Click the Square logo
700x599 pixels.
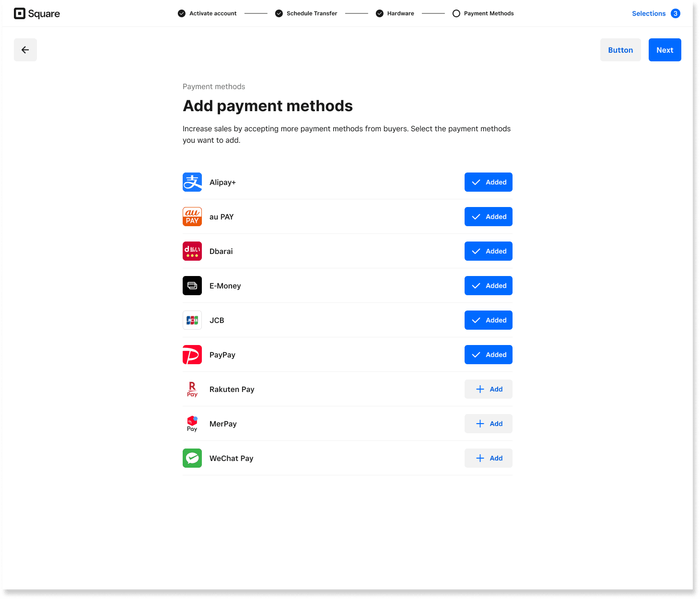click(x=37, y=13)
